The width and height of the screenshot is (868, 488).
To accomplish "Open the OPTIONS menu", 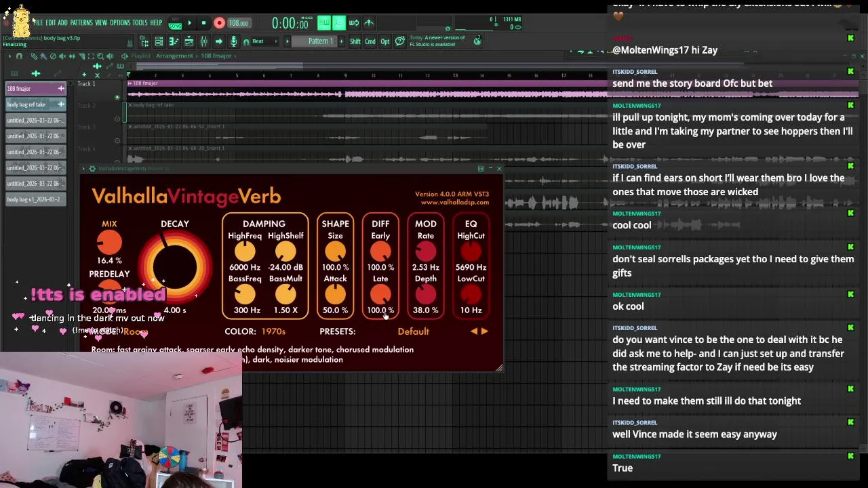I will click(x=120, y=23).
